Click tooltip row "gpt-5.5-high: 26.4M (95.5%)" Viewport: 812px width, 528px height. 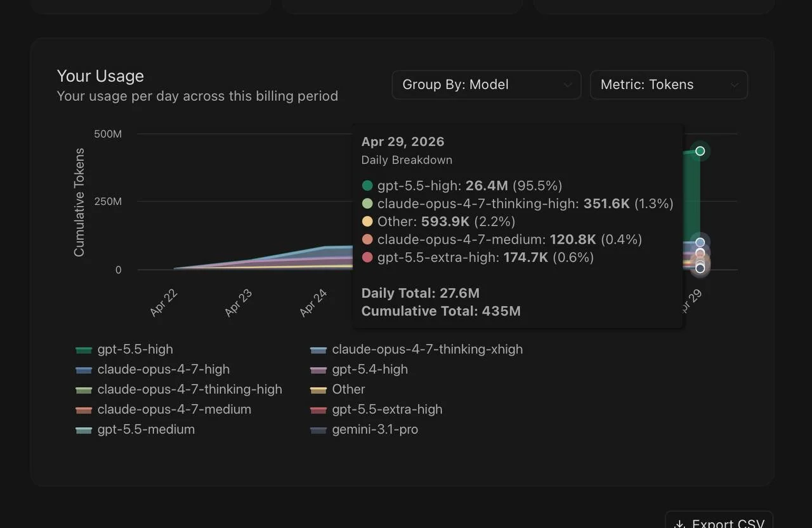pyautogui.click(x=462, y=185)
